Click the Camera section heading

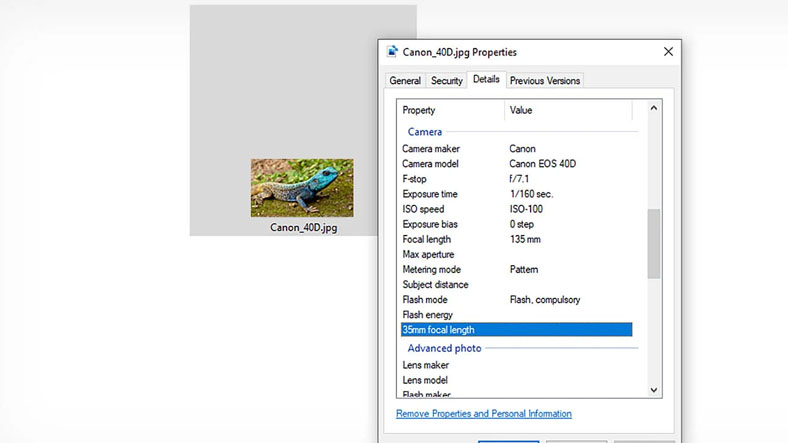(425, 132)
